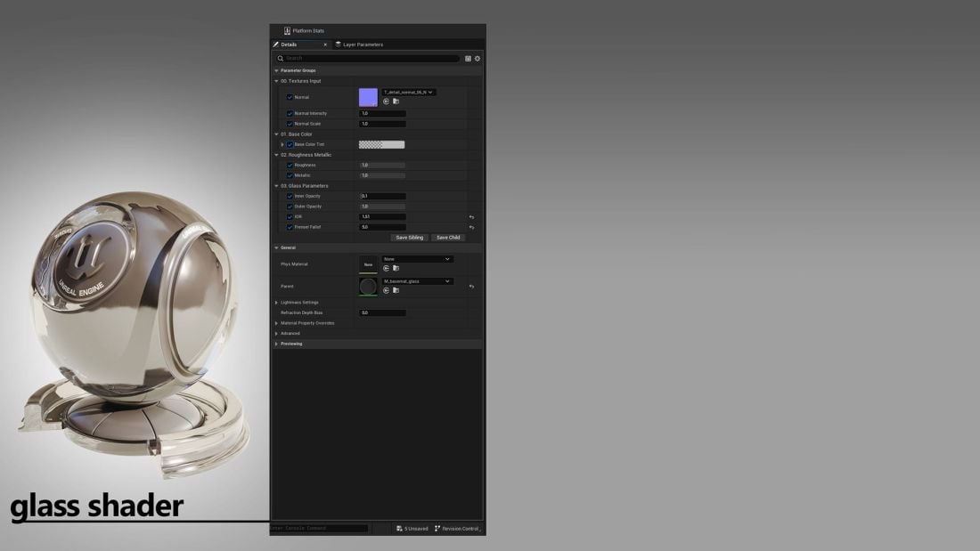The width and height of the screenshot is (980, 551).
Task: Toggle the Outer Opacity checkbox
Action: click(x=290, y=207)
